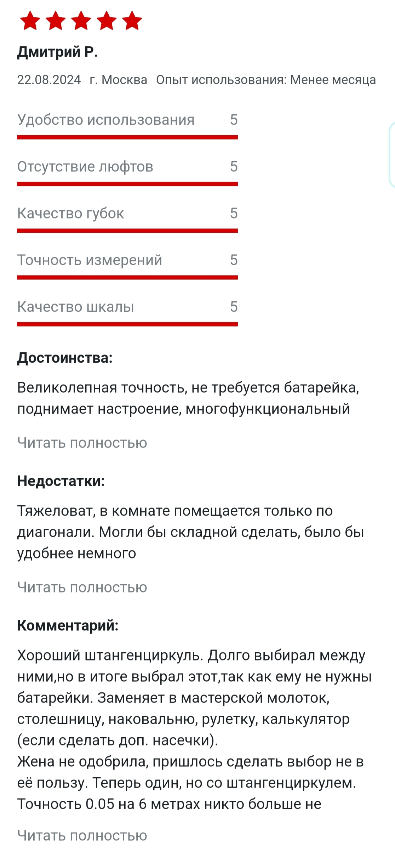Click the Точность измерений rating bar
The width and height of the screenshot is (395, 868).
pos(127,277)
